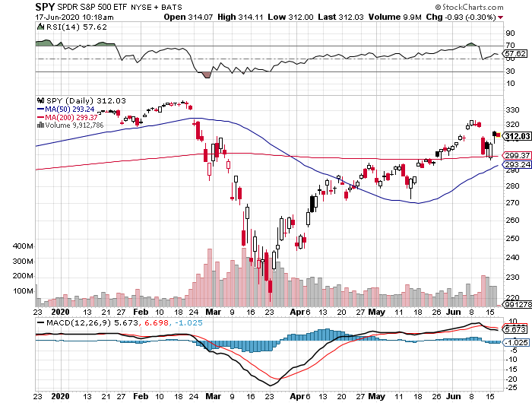Click the -1.025 histogram tag on axis
The image size is (532, 403).
pos(516,343)
